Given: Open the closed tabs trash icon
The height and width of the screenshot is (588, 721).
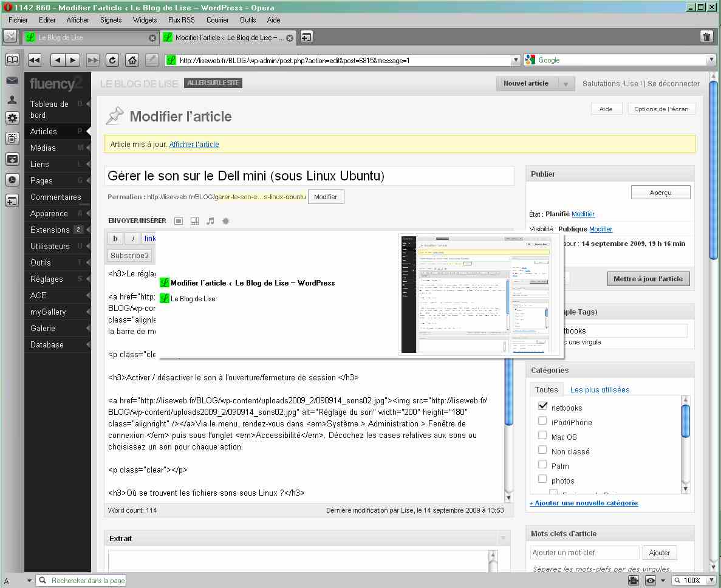Looking at the screenshot, I should [x=706, y=37].
